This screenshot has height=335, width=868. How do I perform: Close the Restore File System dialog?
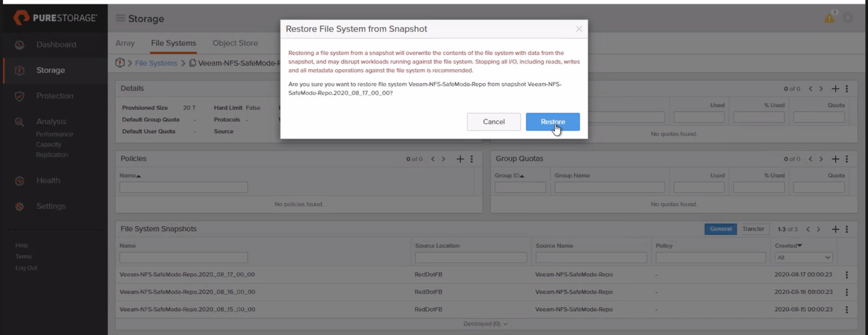[x=579, y=29]
